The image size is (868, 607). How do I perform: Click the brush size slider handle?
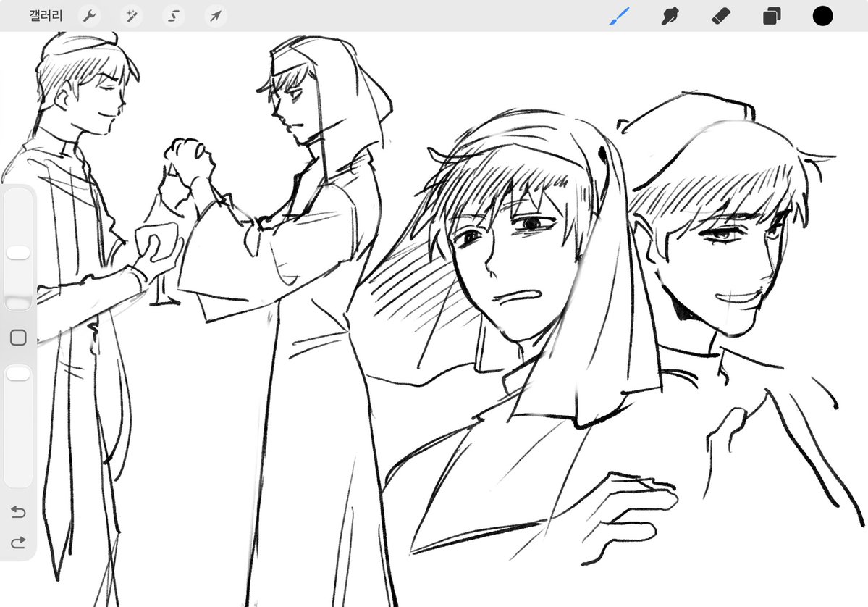18,253
